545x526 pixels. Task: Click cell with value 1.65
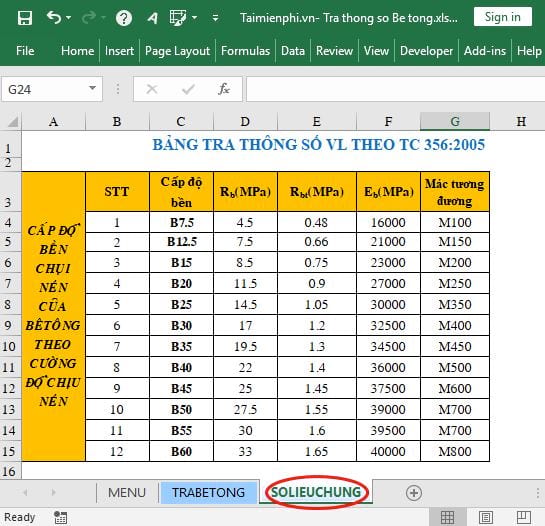pyautogui.click(x=316, y=451)
